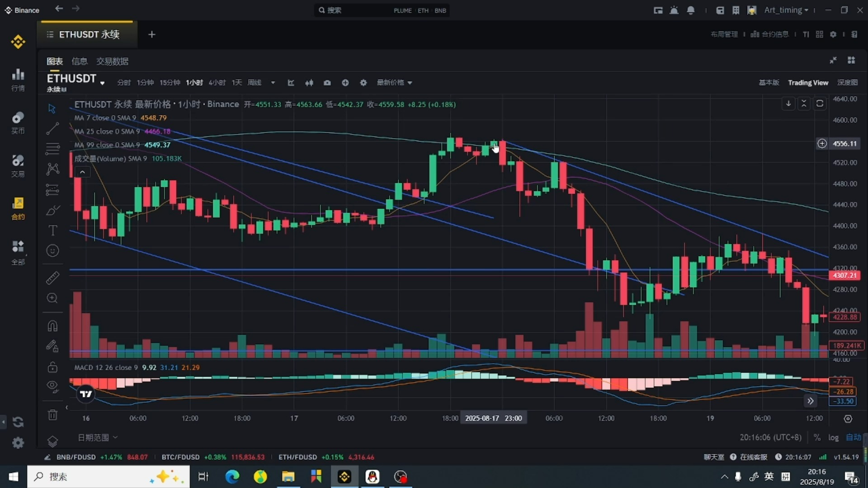
Task: Open notifications bell icon
Action: tap(690, 10)
